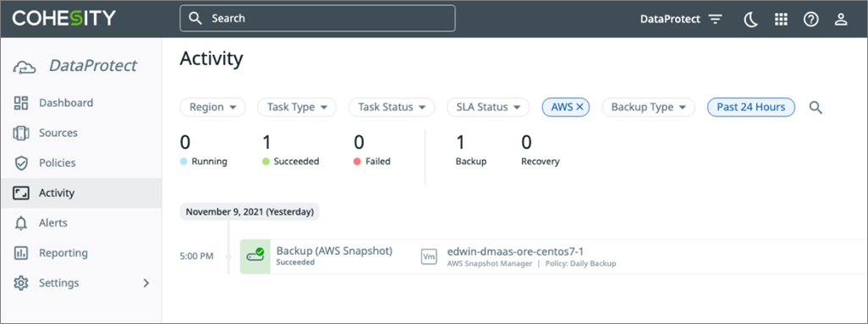
Task: Filter by Failed tasks count
Action: (371, 151)
